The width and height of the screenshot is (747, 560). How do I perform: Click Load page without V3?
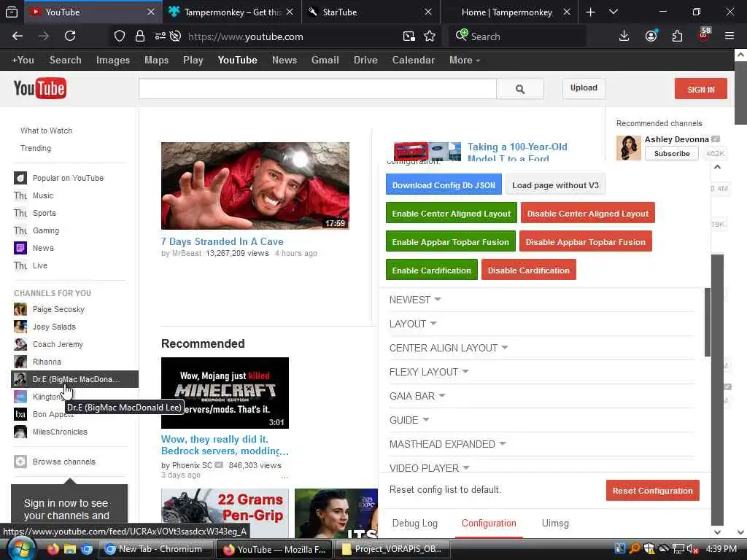(x=555, y=185)
